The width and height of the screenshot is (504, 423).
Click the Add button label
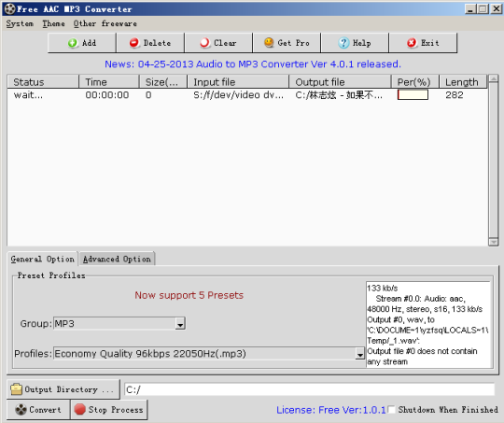point(89,43)
